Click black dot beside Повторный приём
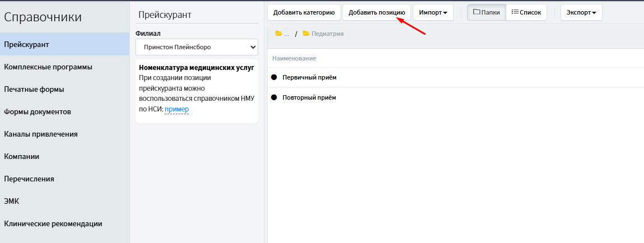Screen dimensions: 644x243 274,97
